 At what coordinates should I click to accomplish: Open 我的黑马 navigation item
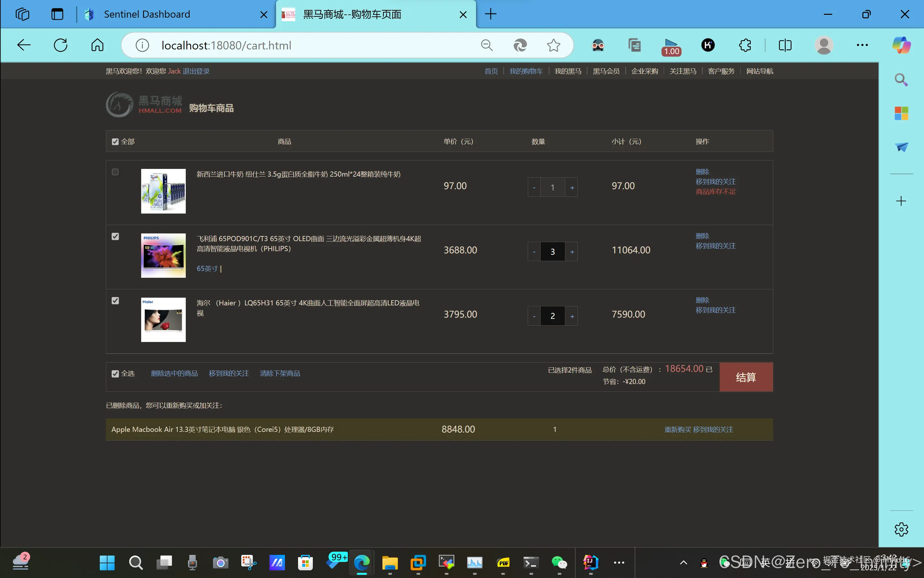[568, 71]
